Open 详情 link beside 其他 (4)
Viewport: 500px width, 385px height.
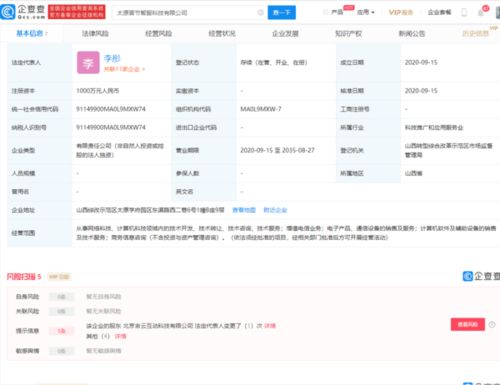coord(121,336)
